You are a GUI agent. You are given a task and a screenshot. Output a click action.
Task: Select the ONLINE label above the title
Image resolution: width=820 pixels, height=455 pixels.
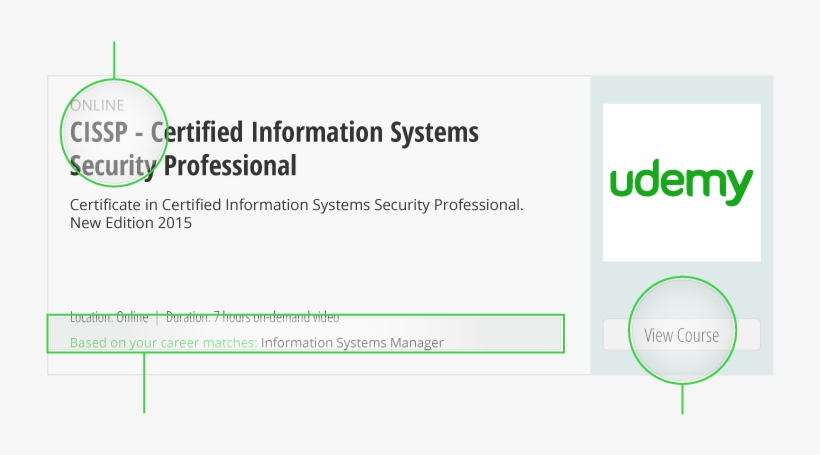97,105
